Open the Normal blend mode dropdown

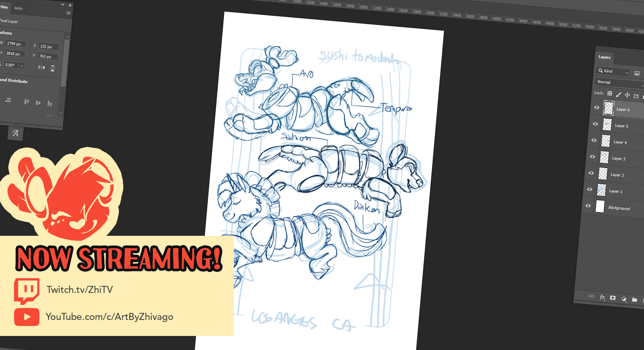619,83
